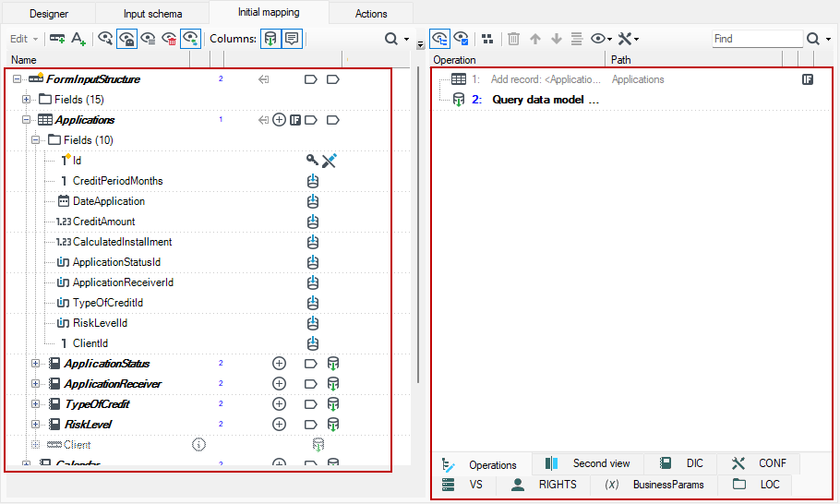Open the eye visibility dropdown in operations toolbar

click(x=601, y=39)
